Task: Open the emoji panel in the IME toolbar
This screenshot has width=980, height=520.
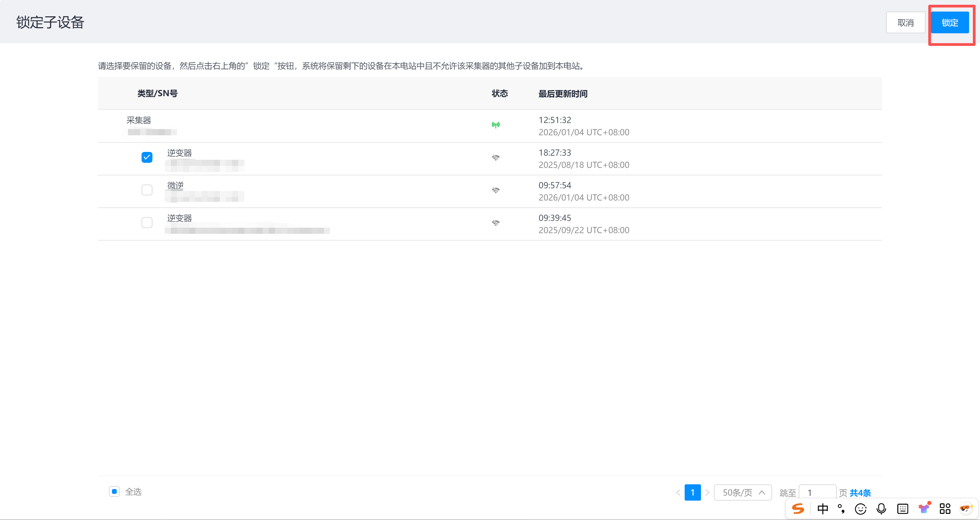Action: [x=861, y=508]
